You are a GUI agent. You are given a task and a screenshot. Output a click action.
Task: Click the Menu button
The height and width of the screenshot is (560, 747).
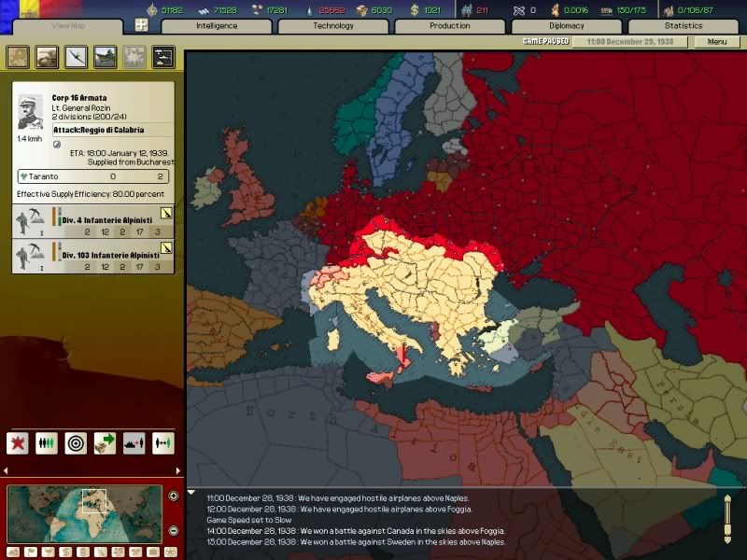[717, 42]
